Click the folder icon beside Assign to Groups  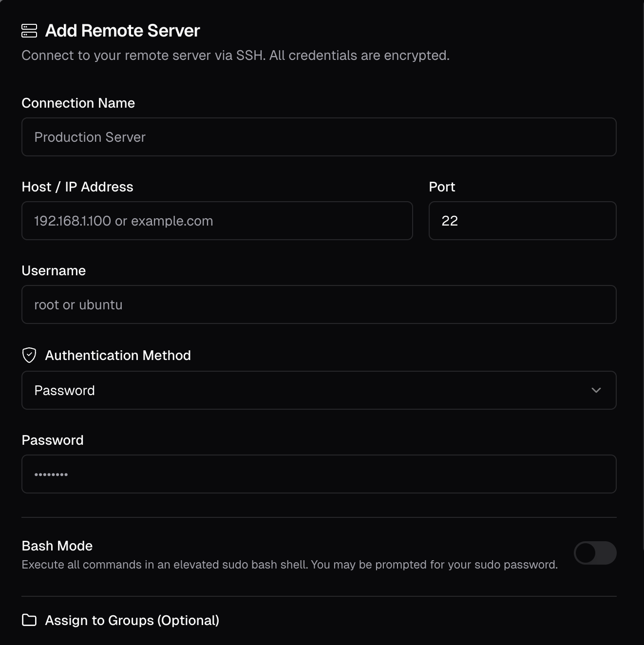pyautogui.click(x=29, y=620)
